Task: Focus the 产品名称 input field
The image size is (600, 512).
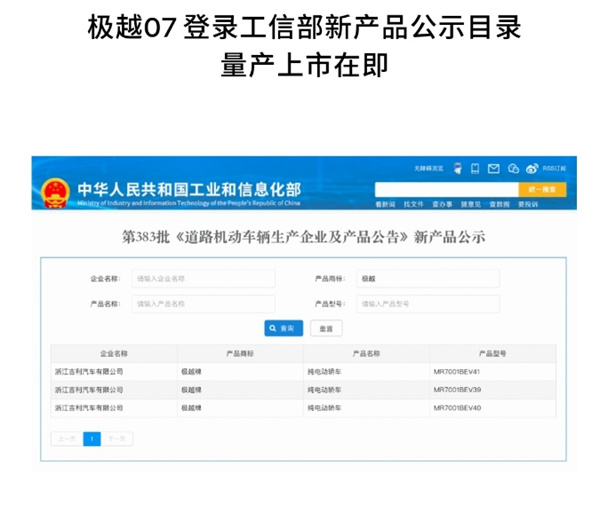Action: [x=203, y=304]
